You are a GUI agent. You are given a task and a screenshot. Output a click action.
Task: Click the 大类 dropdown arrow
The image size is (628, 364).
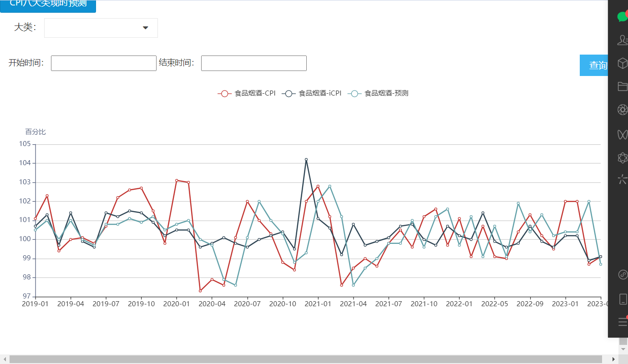(x=146, y=28)
